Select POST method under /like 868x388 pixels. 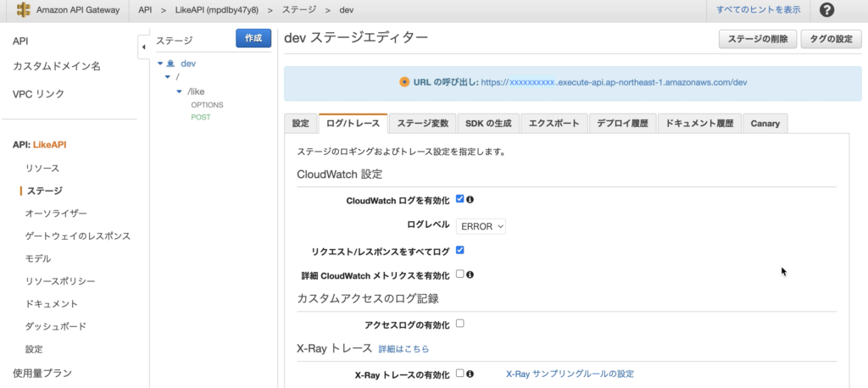(x=200, y=118)
